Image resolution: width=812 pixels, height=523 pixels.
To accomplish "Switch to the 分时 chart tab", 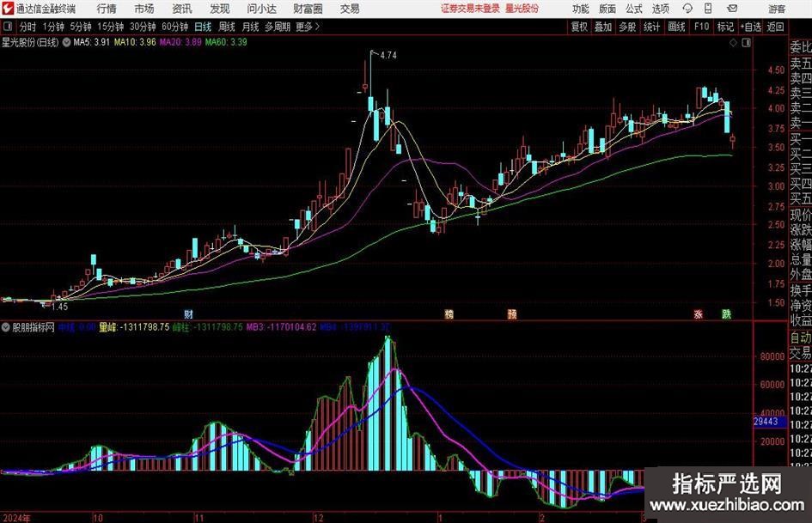I will click(x=27, y=27).
